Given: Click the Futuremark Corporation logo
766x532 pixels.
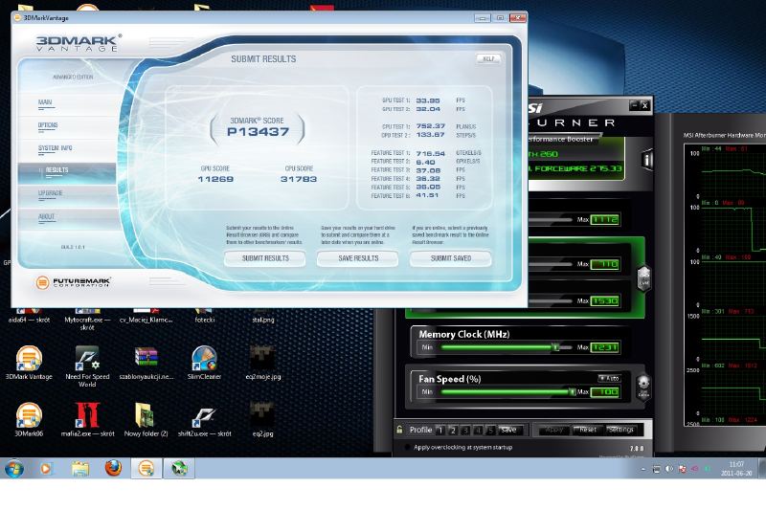Looking at the screenshot, I should click(74, 282).
